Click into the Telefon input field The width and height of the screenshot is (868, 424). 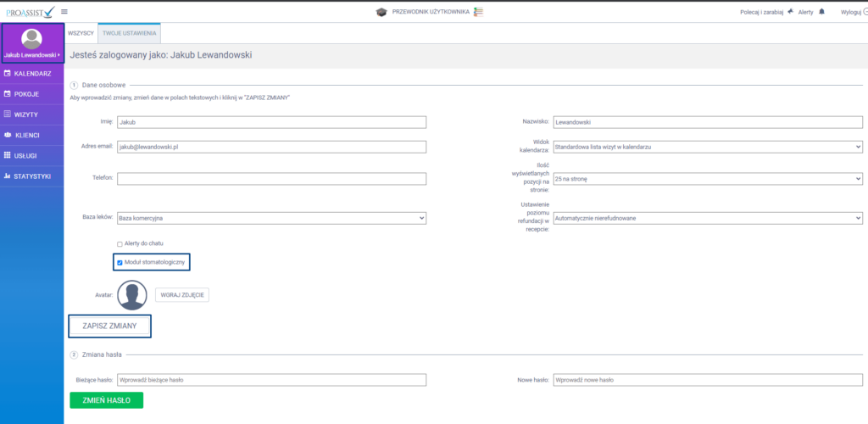(x=270, y=179)
